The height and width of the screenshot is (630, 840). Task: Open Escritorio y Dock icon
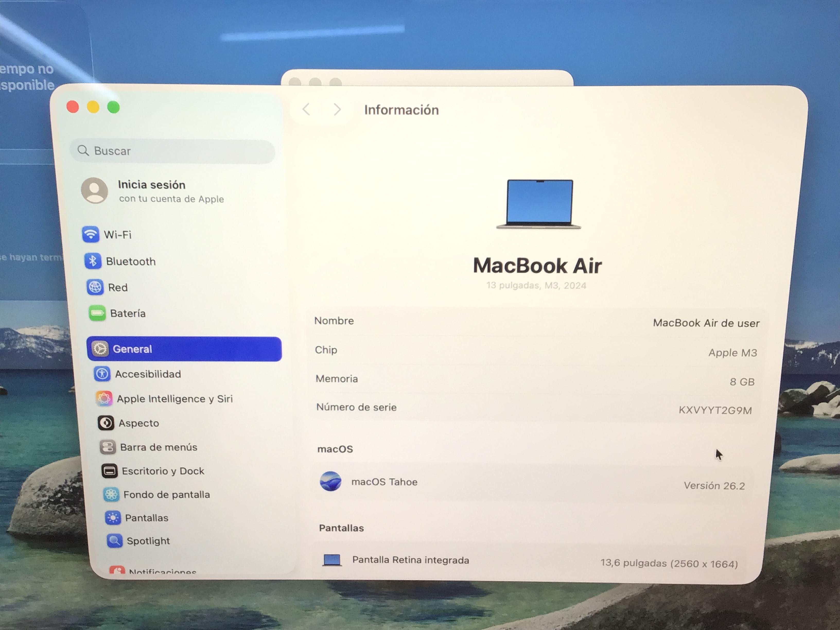(109, 471)
